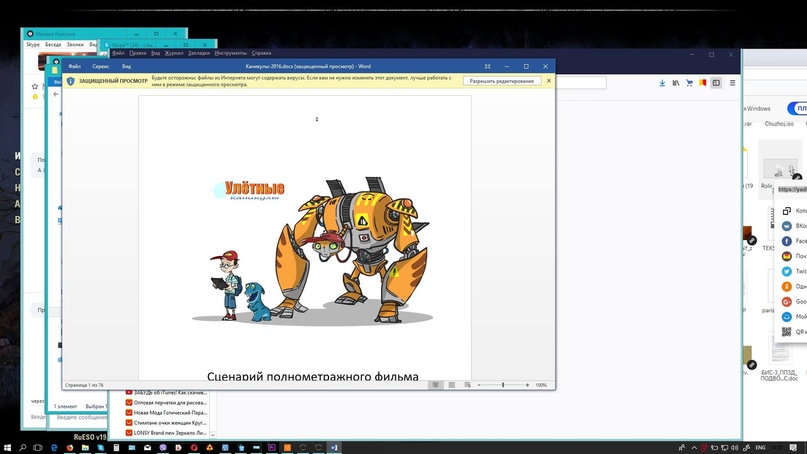Dismiss the protected view warning bar
This screenshot has width=807, height=454.
coord(548,81)
